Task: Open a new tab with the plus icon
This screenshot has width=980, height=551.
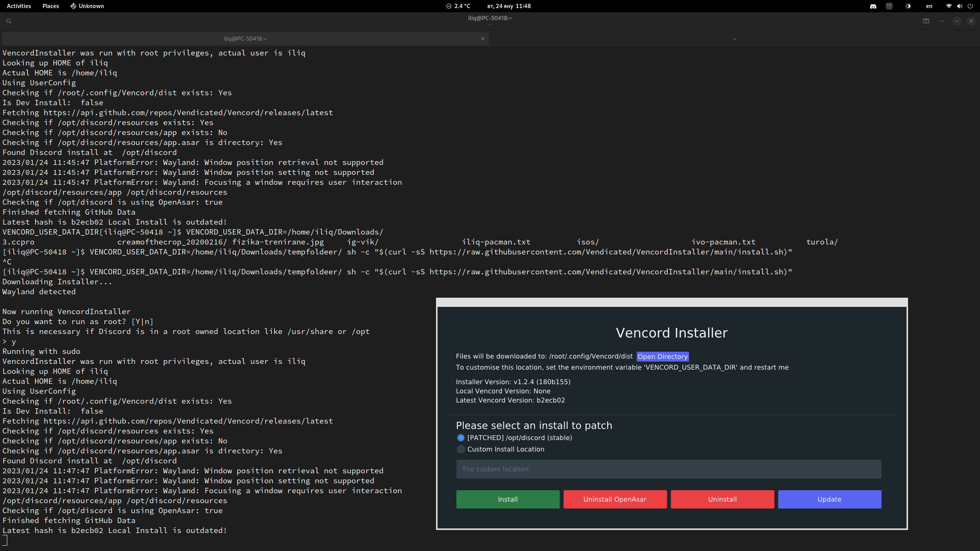Action: (x=927, y=21)
